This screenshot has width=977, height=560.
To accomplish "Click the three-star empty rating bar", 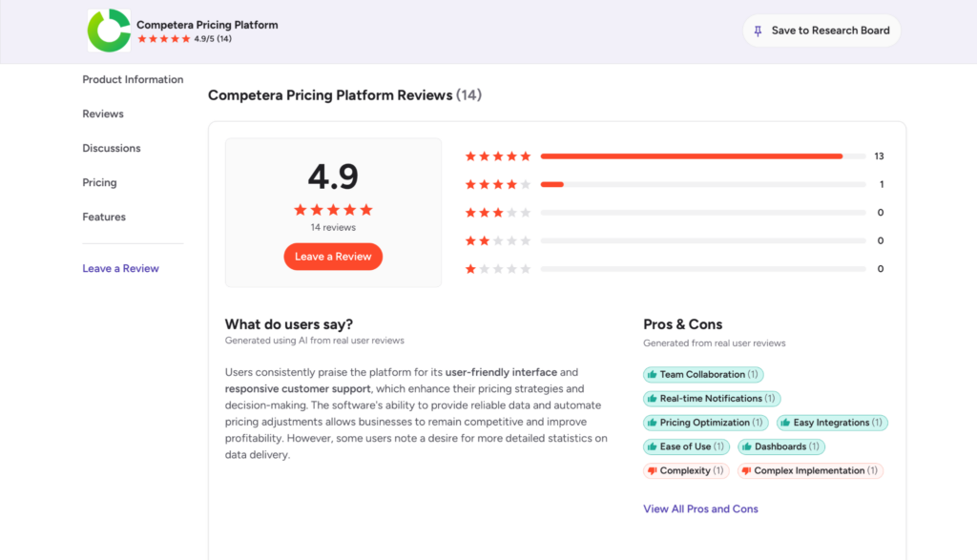I will [703, 213].
